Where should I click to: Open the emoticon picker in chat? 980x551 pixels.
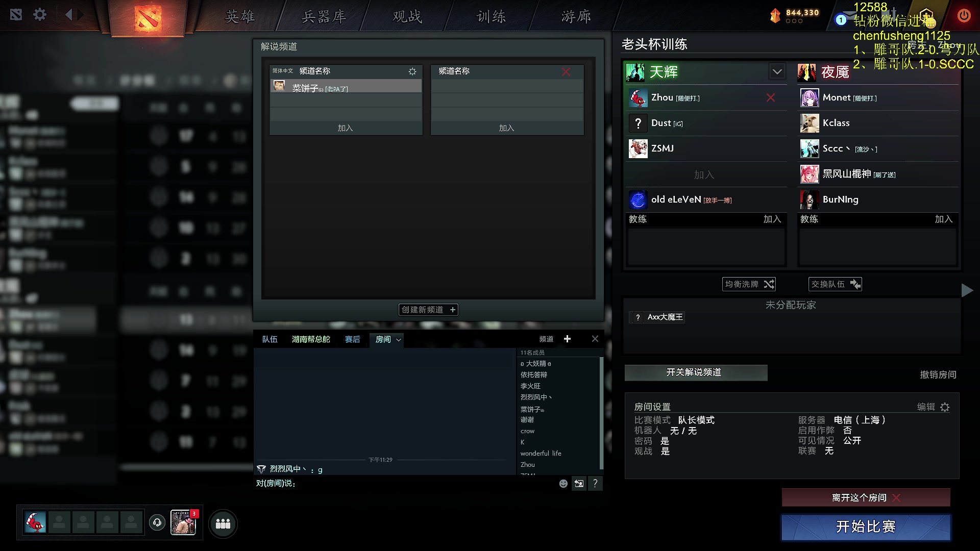coord(563,483)
